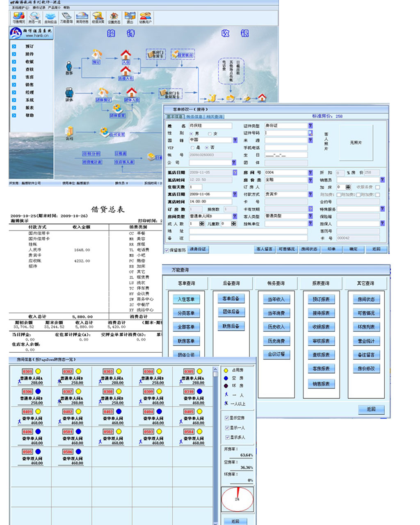Click the 设置联房 icon

182,54
